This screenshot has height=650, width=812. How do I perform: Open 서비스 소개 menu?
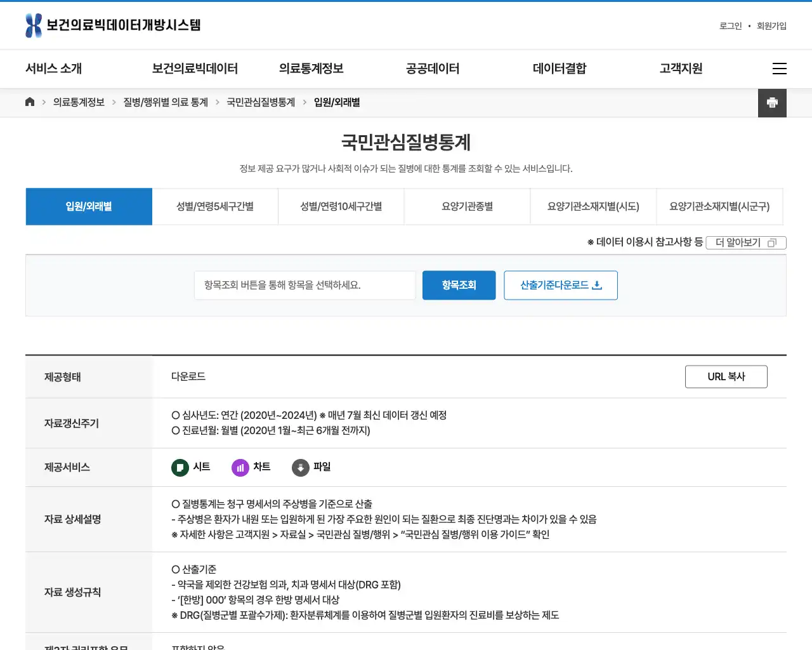coord(53,69)
